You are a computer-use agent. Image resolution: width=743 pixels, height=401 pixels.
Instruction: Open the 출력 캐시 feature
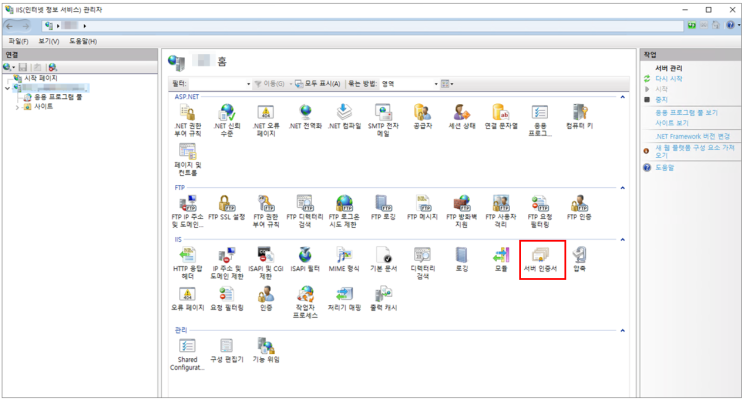click(383, 299)
